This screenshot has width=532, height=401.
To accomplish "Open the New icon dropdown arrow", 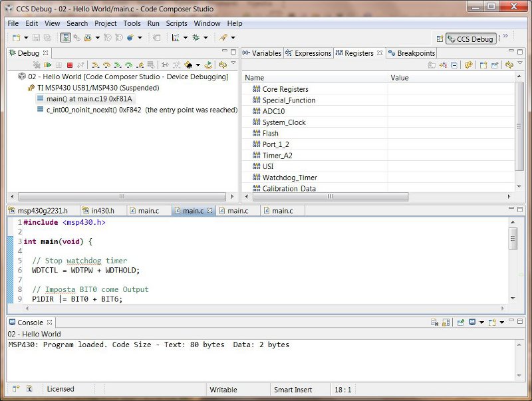I will [26, 38].
